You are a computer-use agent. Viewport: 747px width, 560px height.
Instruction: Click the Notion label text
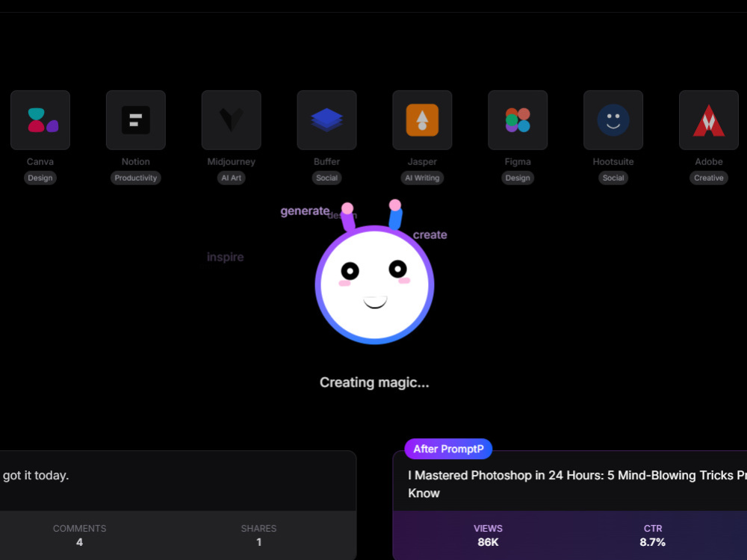click(x=136, y=161)
